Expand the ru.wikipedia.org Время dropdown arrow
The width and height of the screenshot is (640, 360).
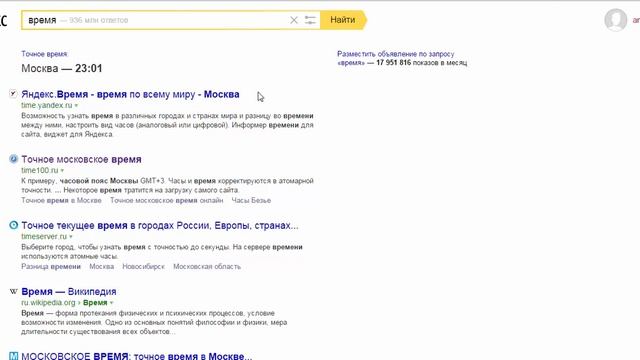[111, 303]
